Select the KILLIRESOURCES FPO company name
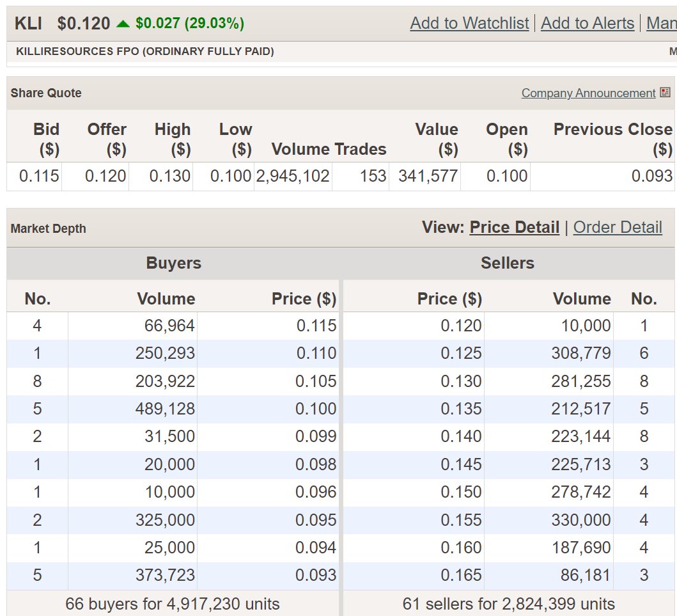677x616 pixels. pos(145,51)
